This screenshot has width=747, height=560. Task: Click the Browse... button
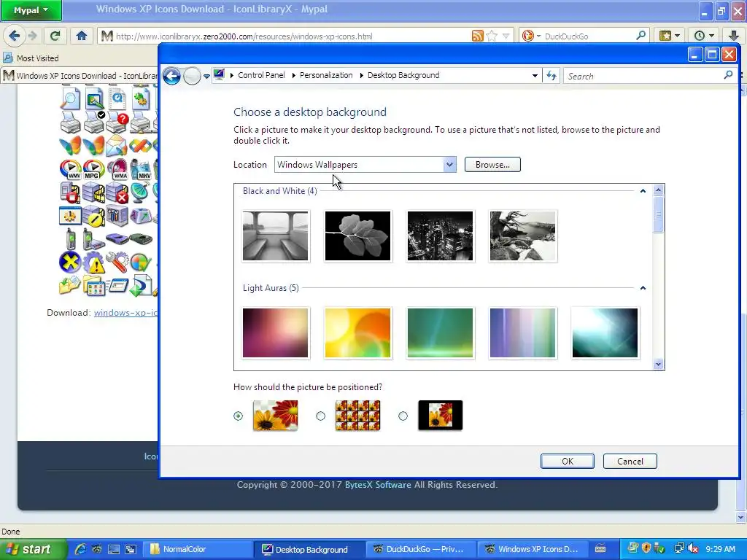point(492,164)
